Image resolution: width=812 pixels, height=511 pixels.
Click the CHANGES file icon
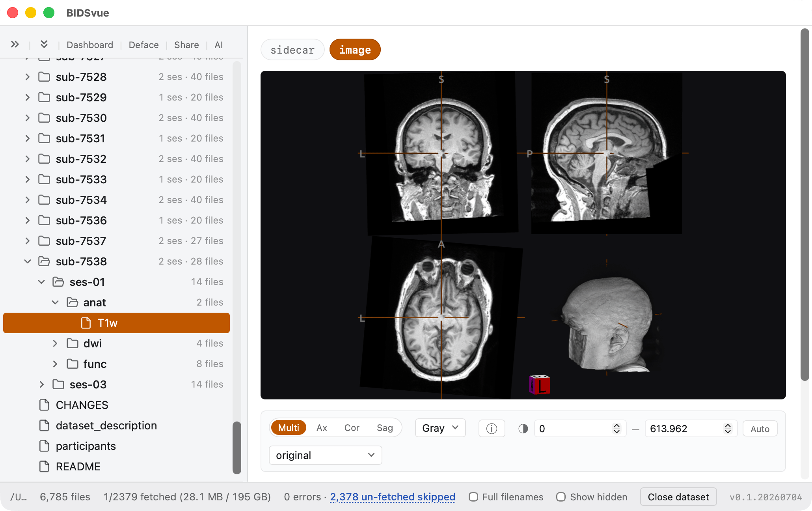click(x=44, y=405)
